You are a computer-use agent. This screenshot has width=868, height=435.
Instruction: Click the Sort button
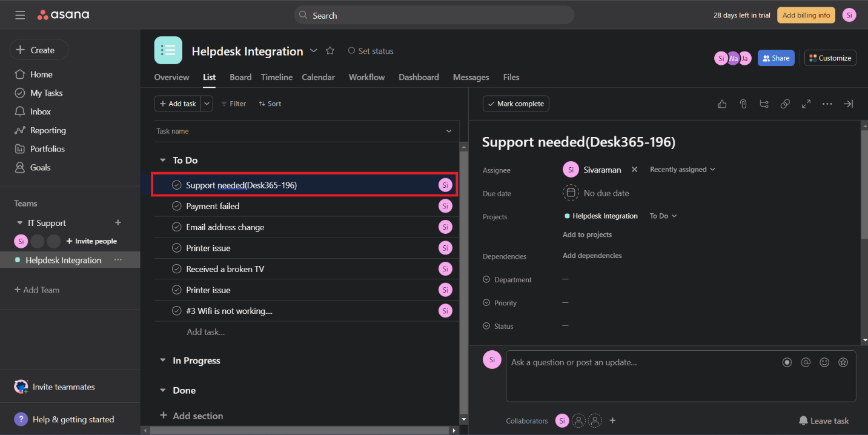(x=270, y=104)
